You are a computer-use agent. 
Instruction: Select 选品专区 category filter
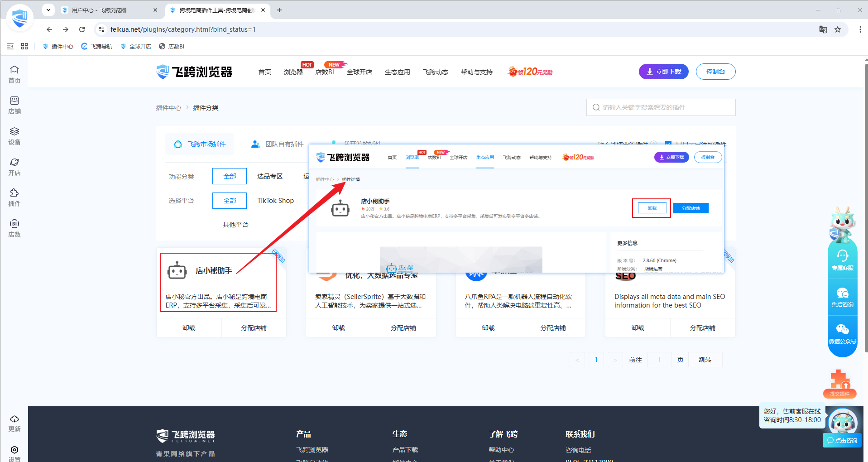(270, 176)
